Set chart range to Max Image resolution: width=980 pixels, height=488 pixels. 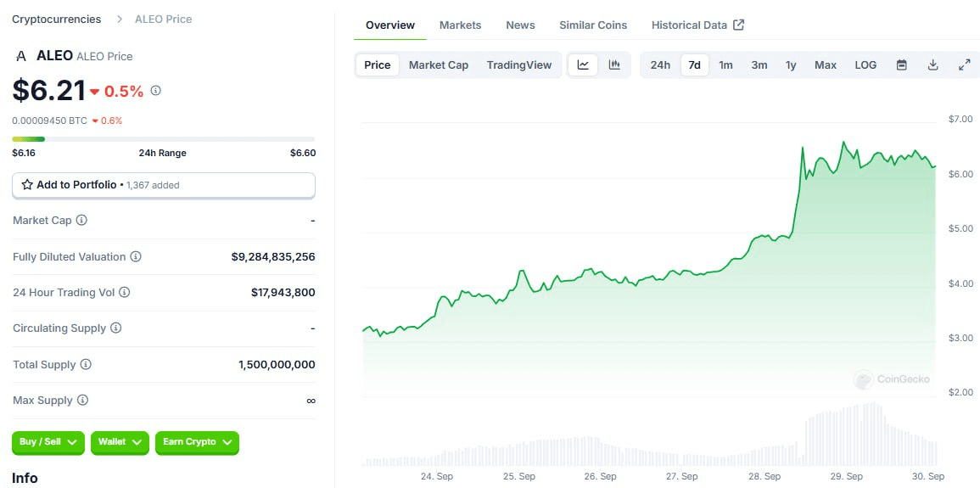(x=826, y=65)
